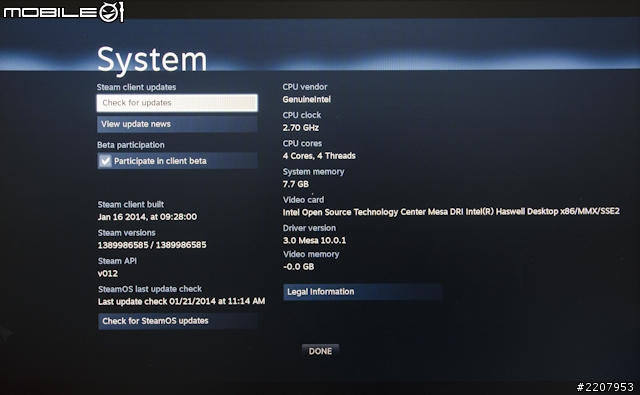The width and height of the screenshot is (640, 395).
Task: Select the System page title
Action: pyautogui.click(x=152, y=60)
